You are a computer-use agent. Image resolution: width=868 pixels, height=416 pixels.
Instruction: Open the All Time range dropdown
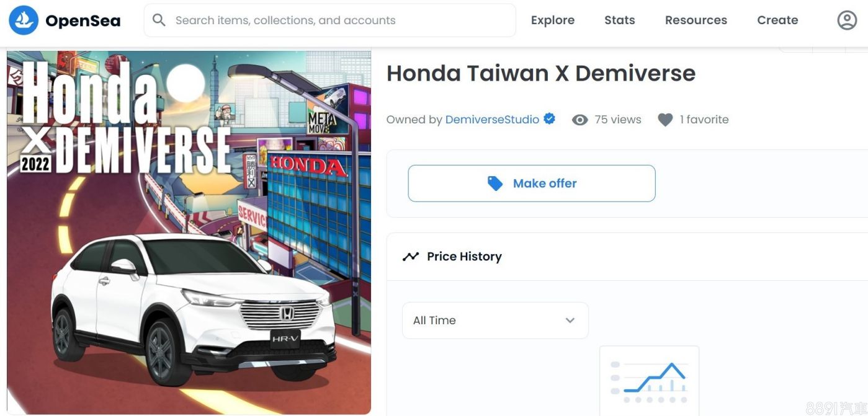(x=495, y=321)
